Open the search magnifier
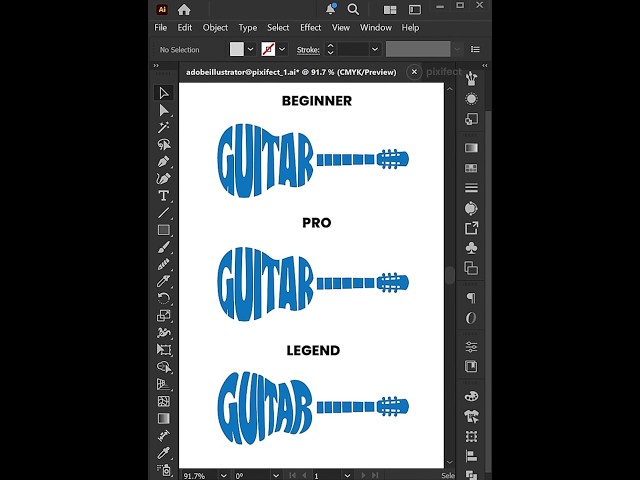Screen dimensions: 640x480 click(353, 9)
